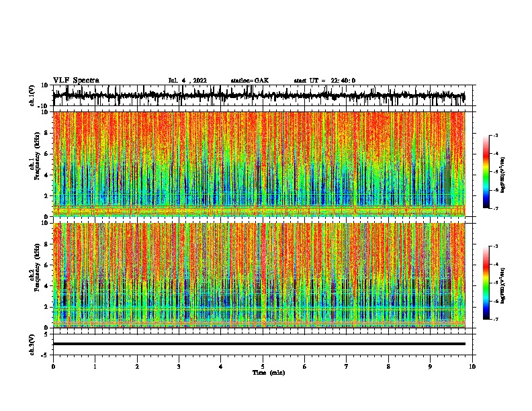Click the "Time (min)" x-axis label
This screenshot has height=411, width=532.
269,373
